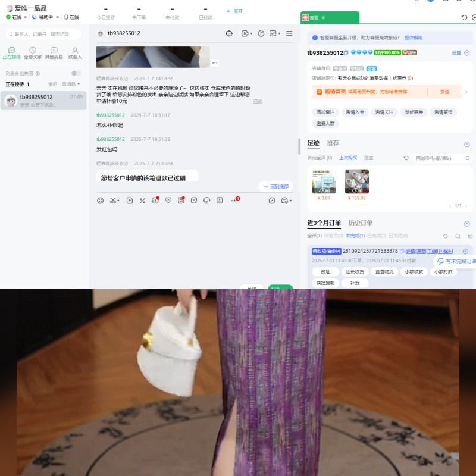Collapse the buyer info section chevron

point(467,53)
